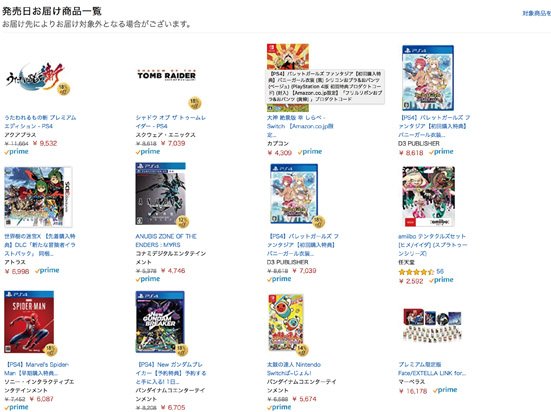Click the Fate/EXTELLA LINK premium edition image
This screenshot has width=551, height=412.
coord(432,326)
